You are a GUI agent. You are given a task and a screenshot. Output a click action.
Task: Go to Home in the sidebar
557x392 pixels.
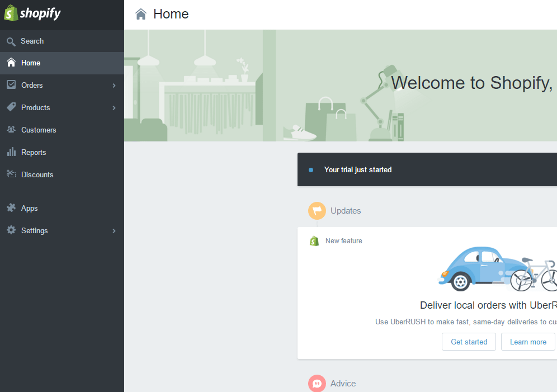coord(62,63)
